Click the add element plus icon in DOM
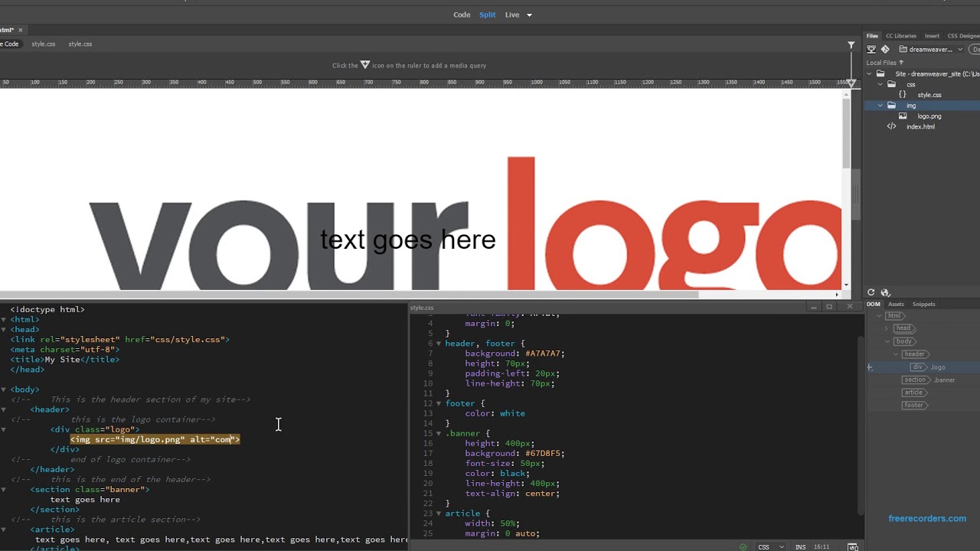980x551 pixels. pos(870,368)
